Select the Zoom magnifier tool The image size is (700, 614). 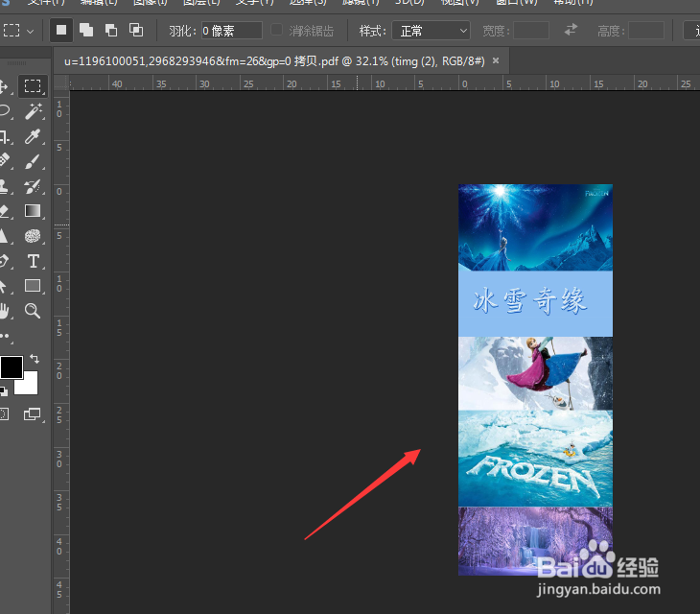[x=33, y=311]
